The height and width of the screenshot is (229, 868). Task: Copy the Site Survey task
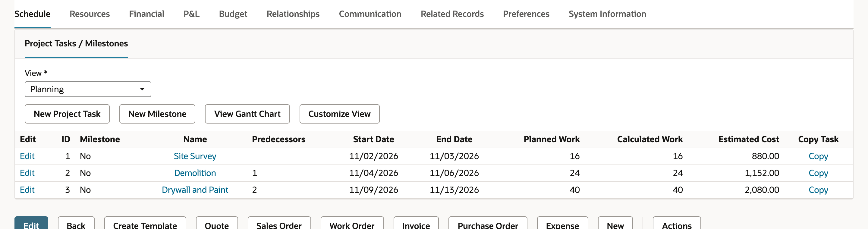pos(818,156)
